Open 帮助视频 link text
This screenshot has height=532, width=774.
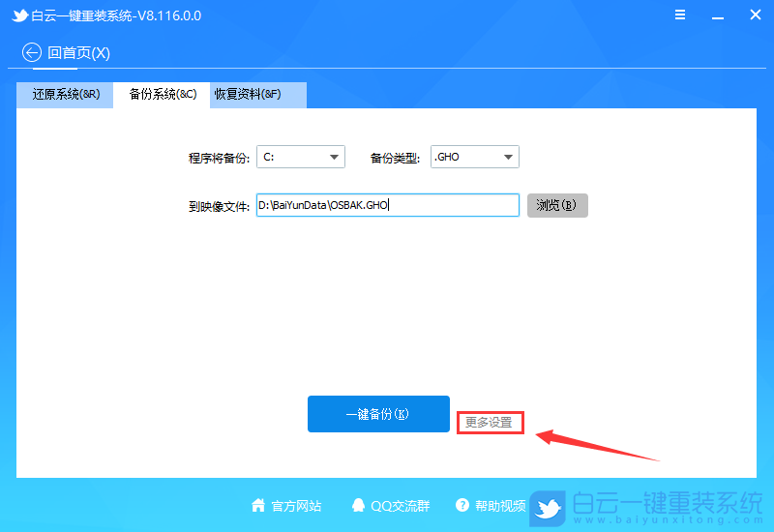500,506
